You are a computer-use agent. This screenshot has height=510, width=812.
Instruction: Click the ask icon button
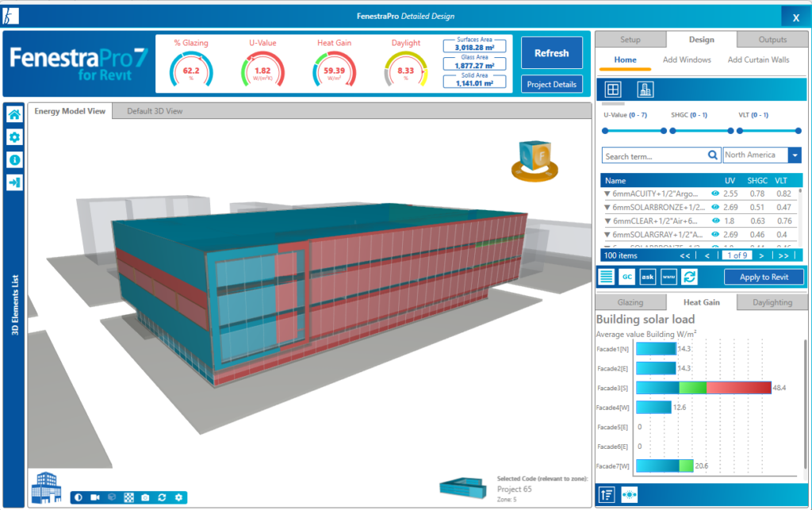(648, 277)
